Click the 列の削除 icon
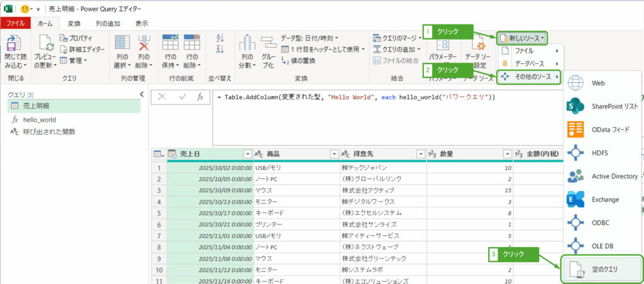This screenshot has height=284, width=644. click(x=145, y=44)
